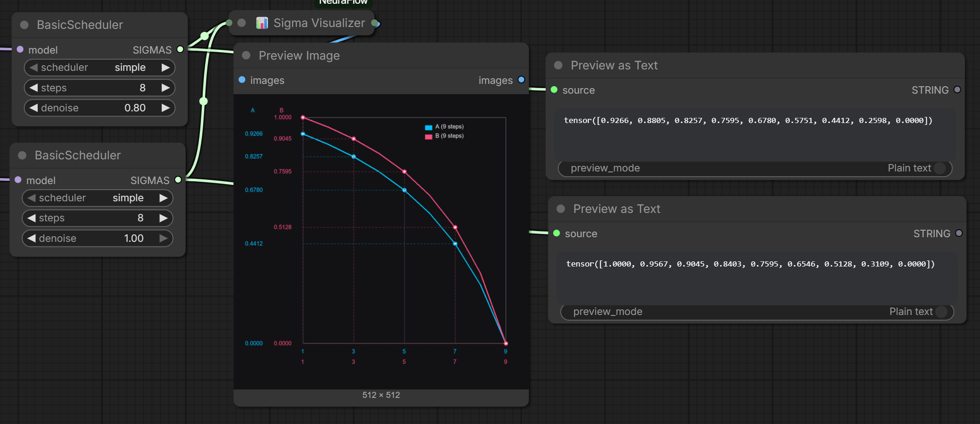Click source input socket on lower Preview as Text
The width and height of the screenshot is (980, 424).
tap(556, 233)
